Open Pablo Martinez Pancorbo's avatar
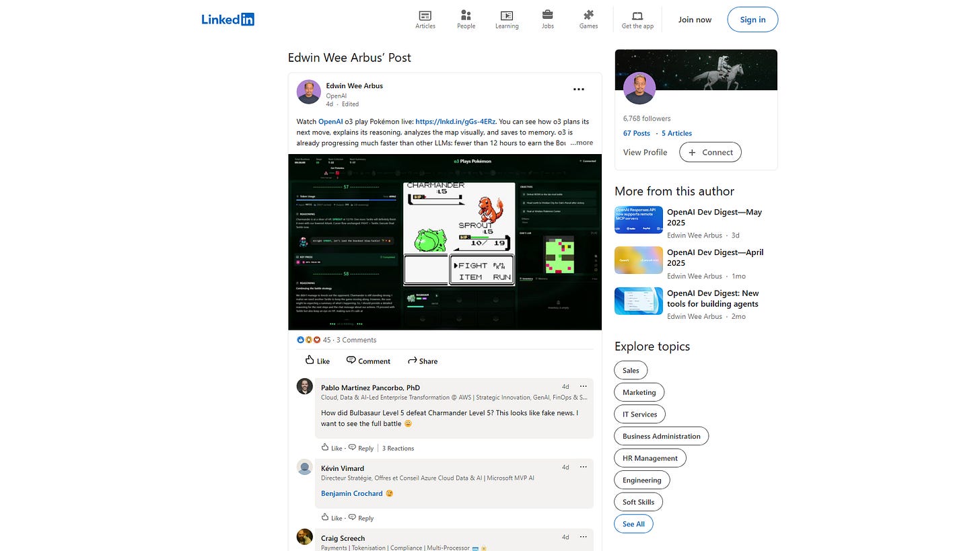 tap(305, 386)
